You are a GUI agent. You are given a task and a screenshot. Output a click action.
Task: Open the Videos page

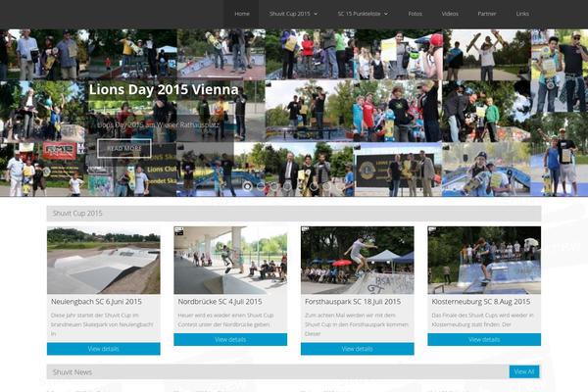[450, 14]
